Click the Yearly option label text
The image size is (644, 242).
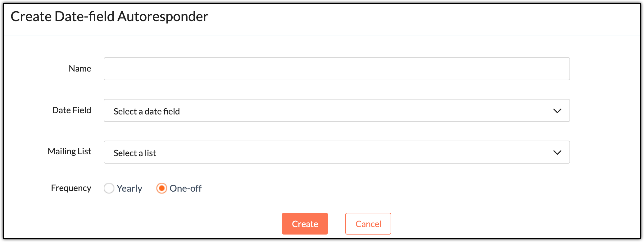[129, 188]
